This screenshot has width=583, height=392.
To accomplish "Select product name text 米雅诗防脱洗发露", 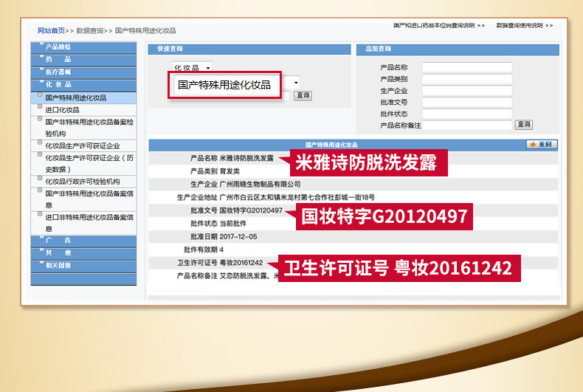I will coord(246,158).
